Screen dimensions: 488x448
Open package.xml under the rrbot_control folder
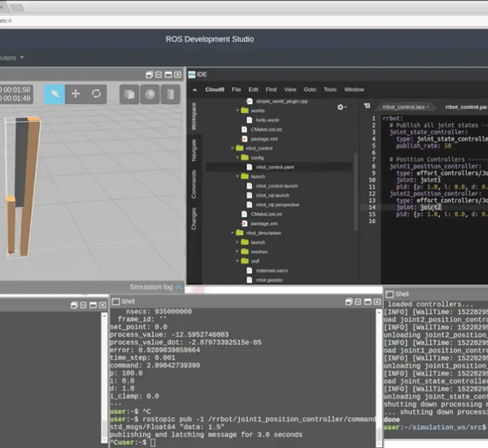(x=264, y=224)
